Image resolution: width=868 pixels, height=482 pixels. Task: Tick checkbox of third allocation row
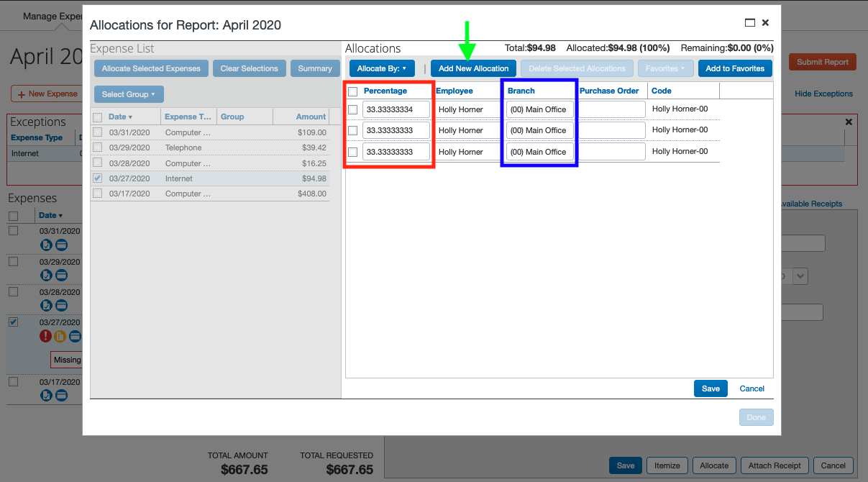(x=352, y=152)
